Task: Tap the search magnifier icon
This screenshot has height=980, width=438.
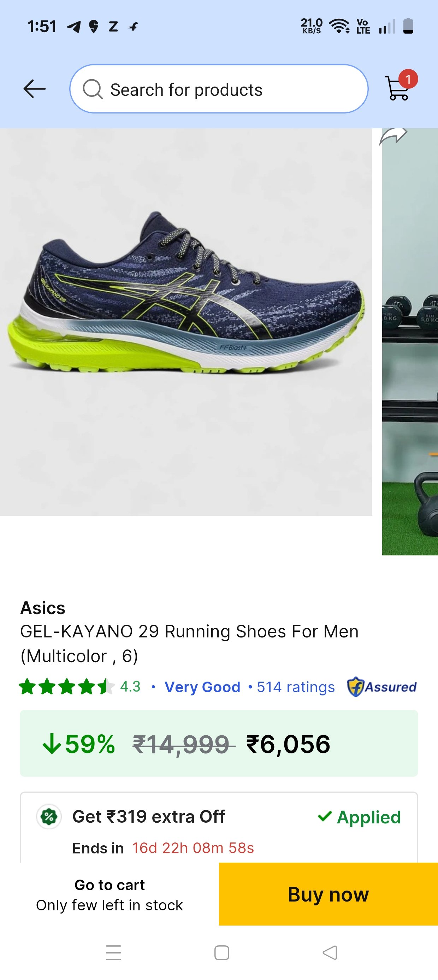Action: click(x=93, y=89)
